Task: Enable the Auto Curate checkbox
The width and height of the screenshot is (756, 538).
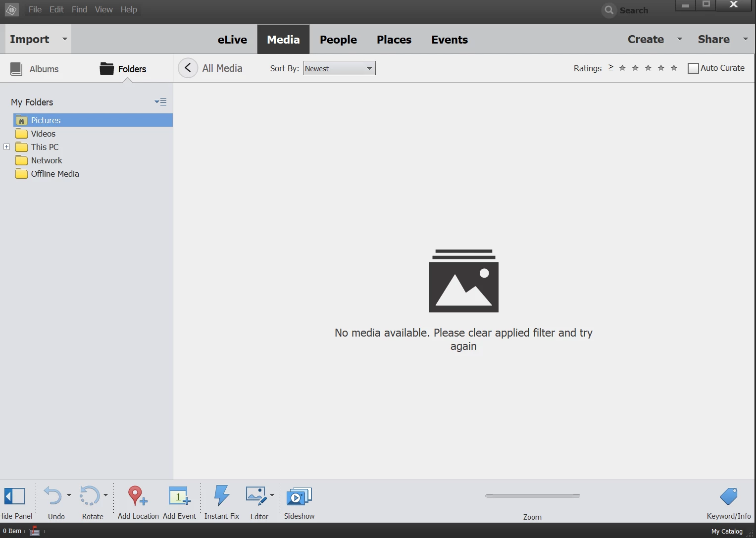Action: click(693, 68)
